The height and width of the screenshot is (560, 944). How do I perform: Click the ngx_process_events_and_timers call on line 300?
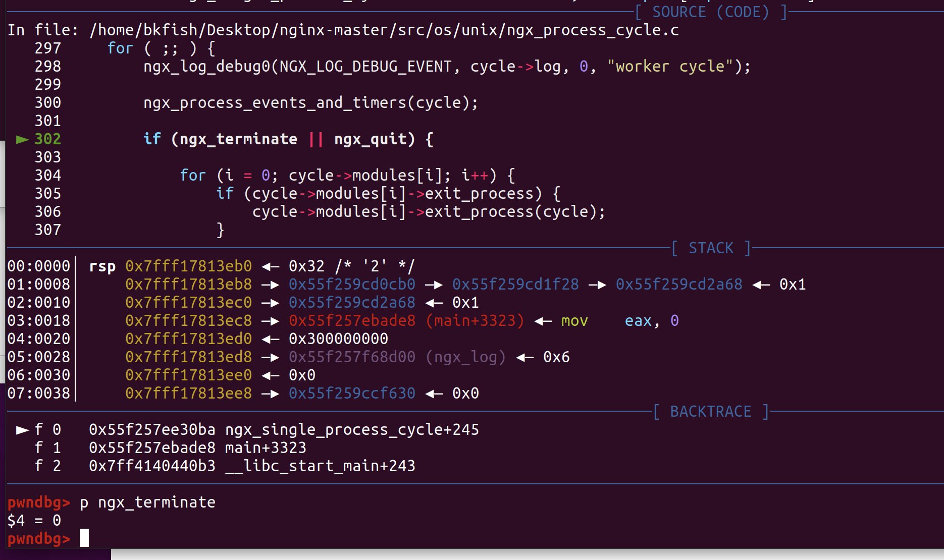(310, 103)
